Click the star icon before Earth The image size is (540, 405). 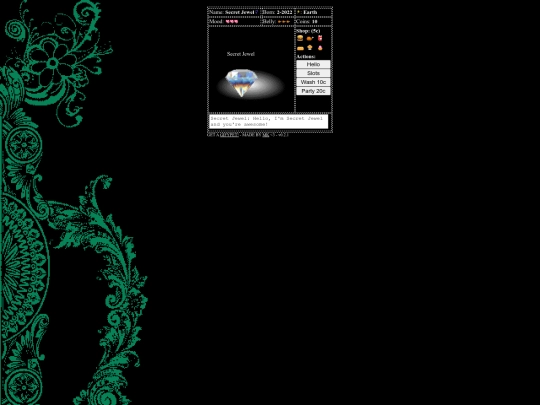[298, 12]
